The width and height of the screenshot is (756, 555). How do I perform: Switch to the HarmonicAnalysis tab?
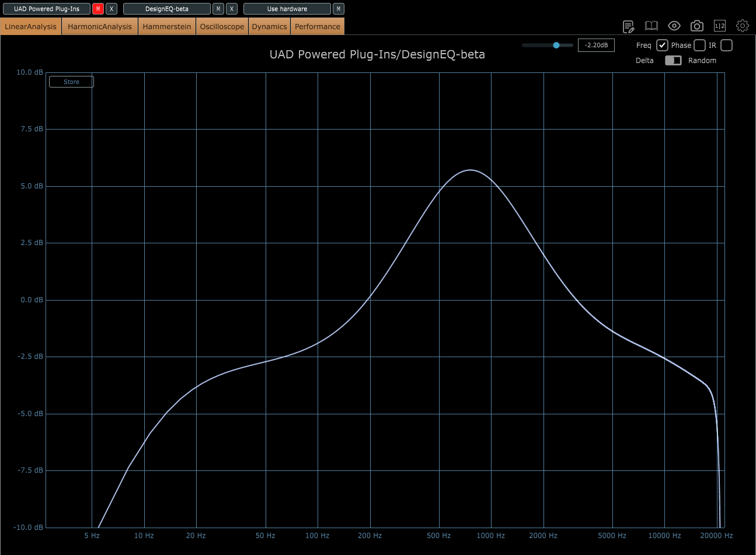pos(100,26)
